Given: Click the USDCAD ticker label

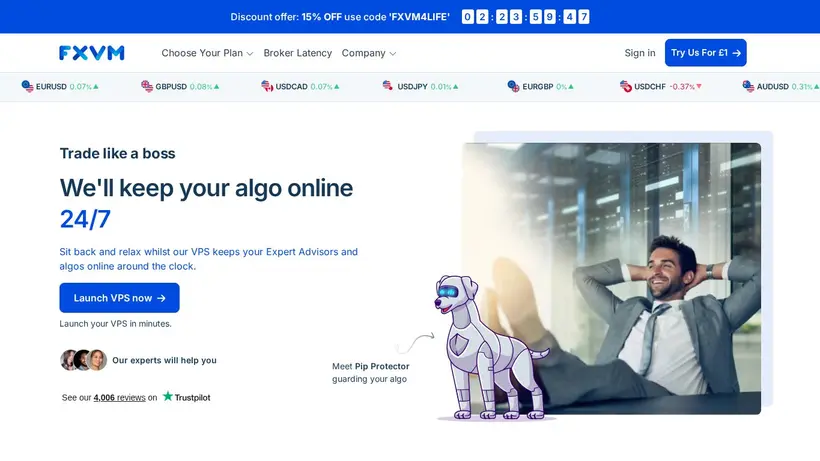Looking at the screenshot, I should (291, 87).
